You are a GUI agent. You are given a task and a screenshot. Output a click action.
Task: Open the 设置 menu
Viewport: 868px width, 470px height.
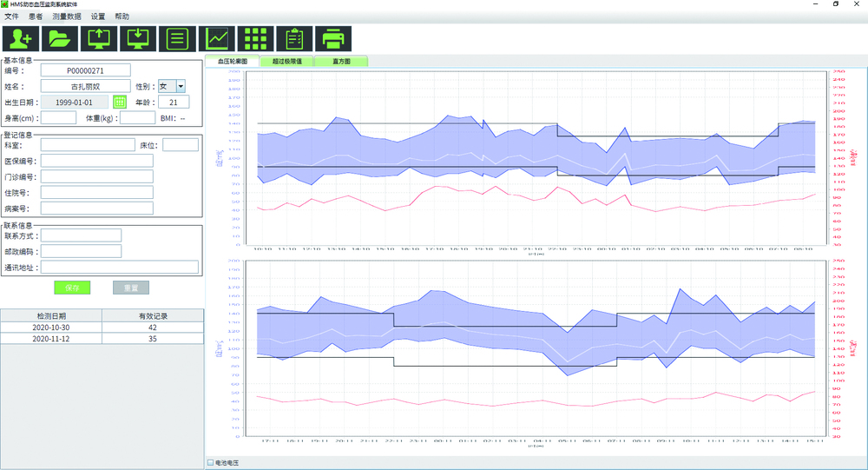tap(98, 17)
